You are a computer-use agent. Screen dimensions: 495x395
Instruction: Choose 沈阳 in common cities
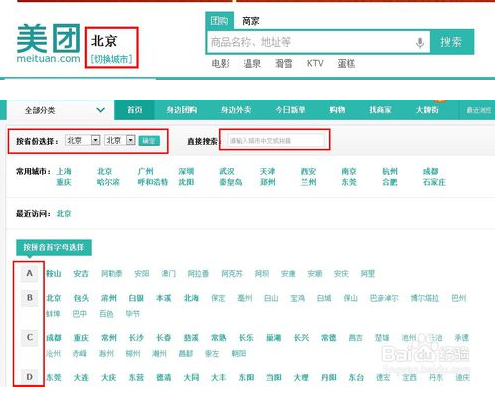186,182
